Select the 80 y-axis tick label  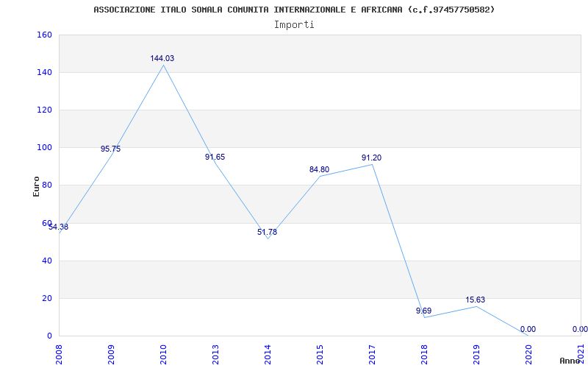(47, 185)
